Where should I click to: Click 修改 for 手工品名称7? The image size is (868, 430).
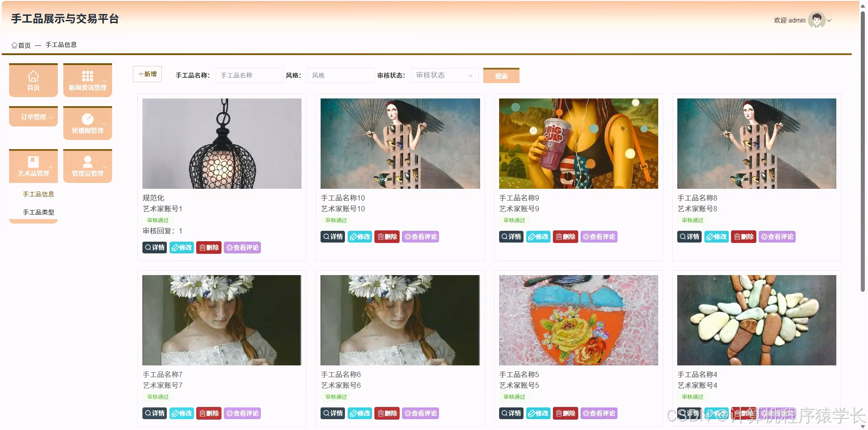[182, 413]
